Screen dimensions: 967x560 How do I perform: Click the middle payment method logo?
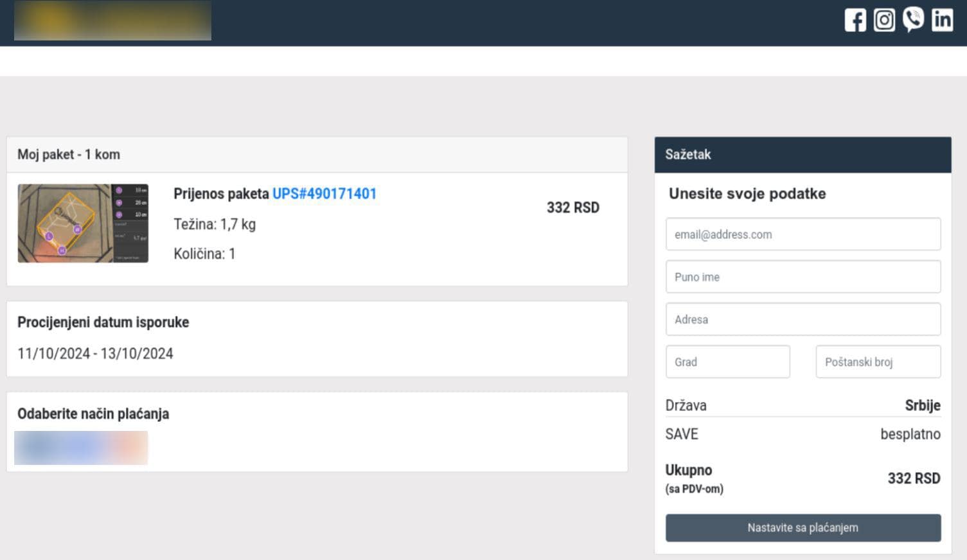81,447
